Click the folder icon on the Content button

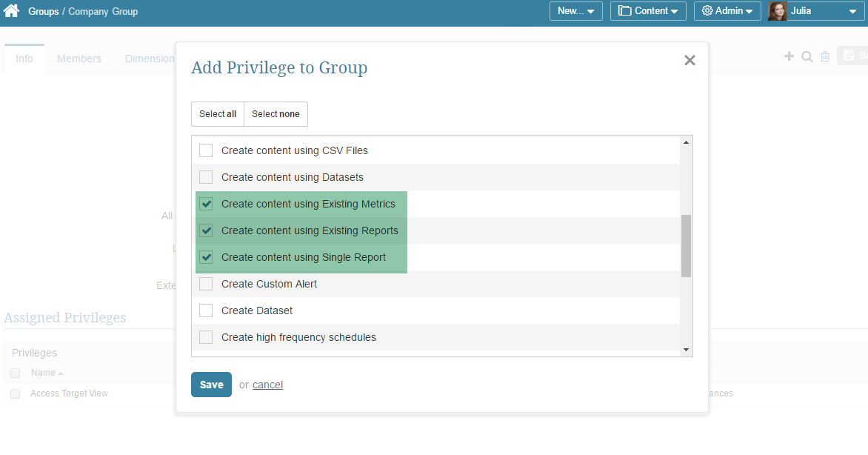(x=624, y=10)
